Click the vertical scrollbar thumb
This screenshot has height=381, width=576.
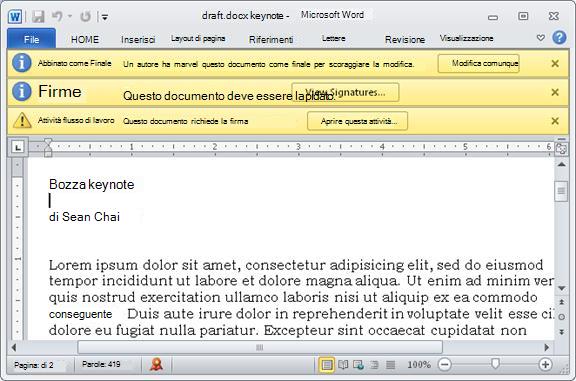[x=561, y=191]
